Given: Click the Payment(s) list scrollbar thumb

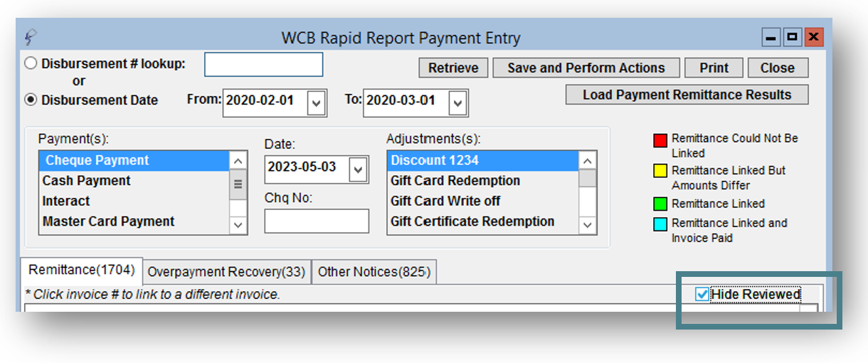Looking at the screenshot, I should tap(238, 184).
